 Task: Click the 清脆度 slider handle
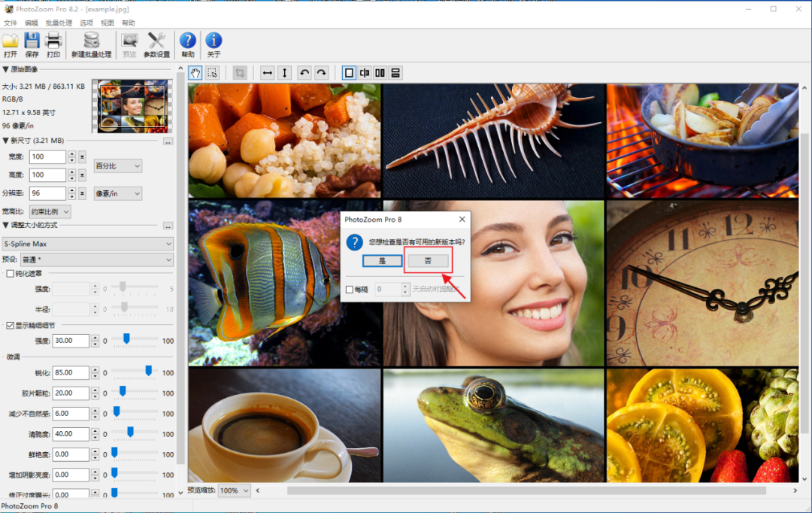coord(131,433)
